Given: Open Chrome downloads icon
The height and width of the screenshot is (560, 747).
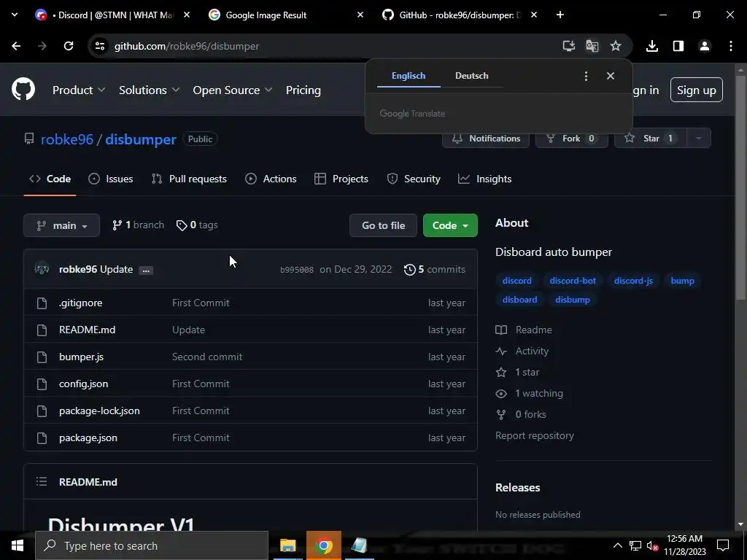Looking at the screenshot, I should (652, 46).
